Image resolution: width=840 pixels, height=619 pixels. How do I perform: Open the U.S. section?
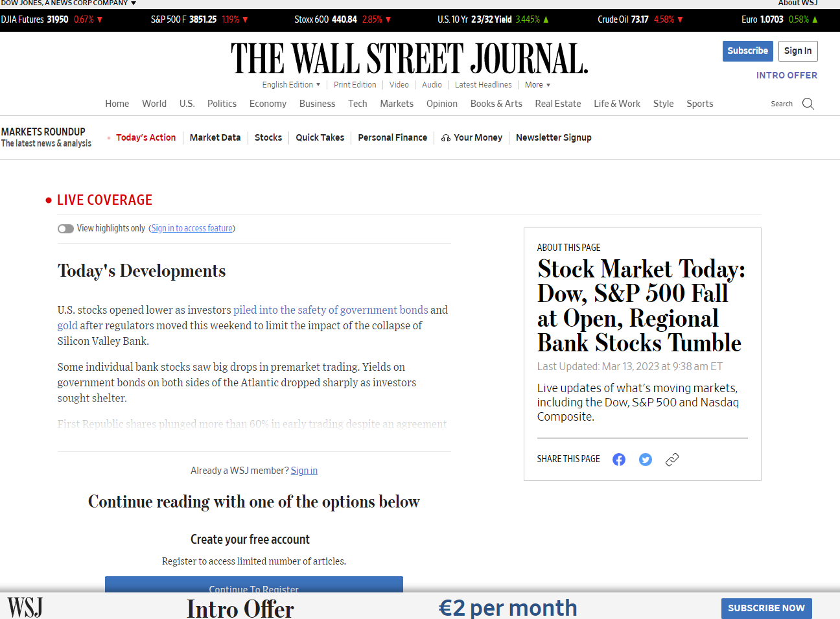coord(187,104)
